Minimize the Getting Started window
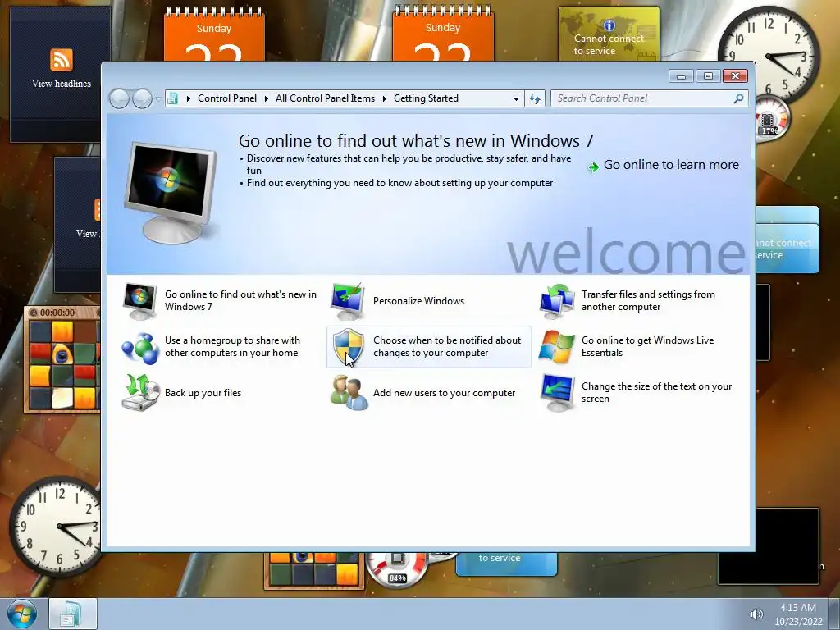Screen dimensions: 840x630 pyautogui.click(x=681, y=76)
